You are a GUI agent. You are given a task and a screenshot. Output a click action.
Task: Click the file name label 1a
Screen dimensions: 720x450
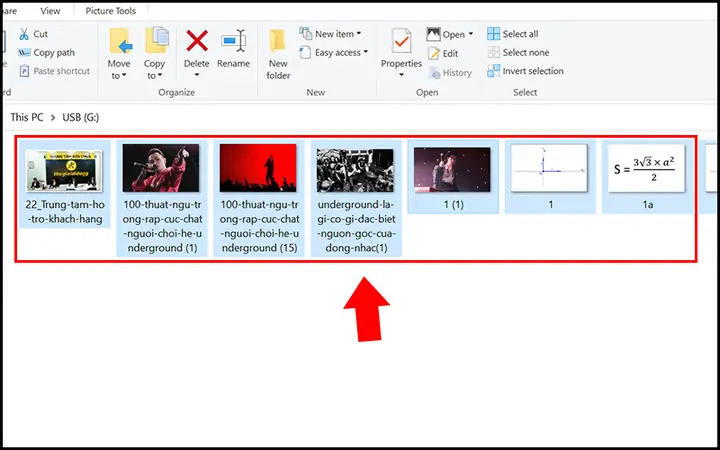pyautogui.click(x=647, y=205)
